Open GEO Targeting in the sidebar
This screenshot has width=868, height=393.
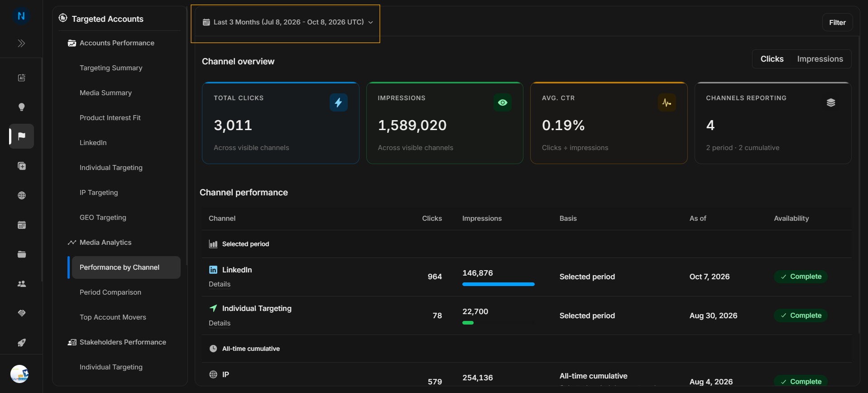pos(103,218)
